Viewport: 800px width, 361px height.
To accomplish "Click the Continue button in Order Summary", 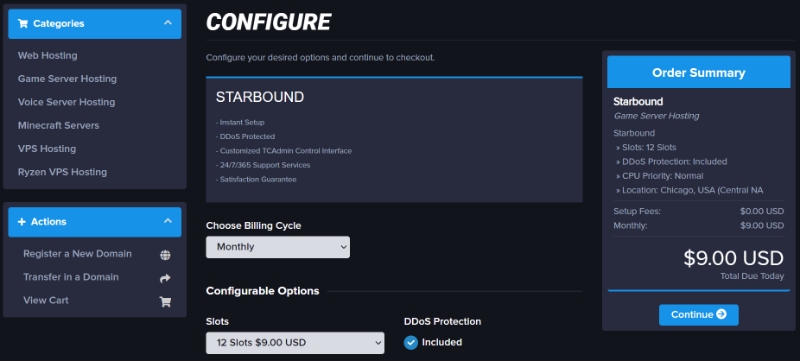I will tap(698, 315).
